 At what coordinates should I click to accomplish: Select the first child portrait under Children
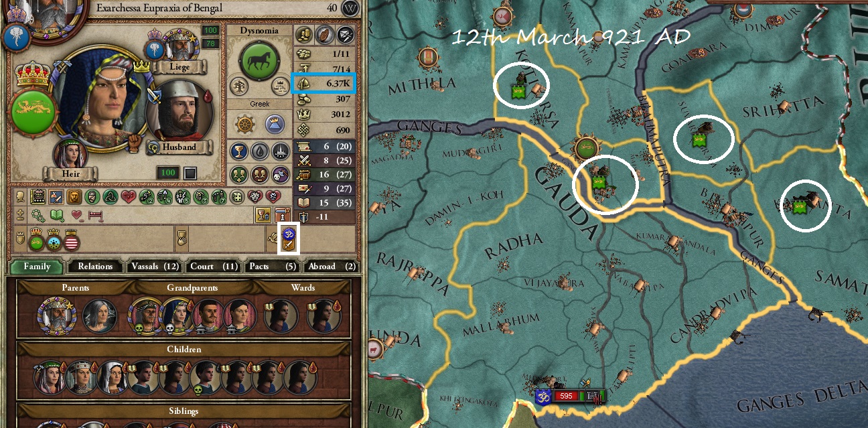tap(48, 378)
